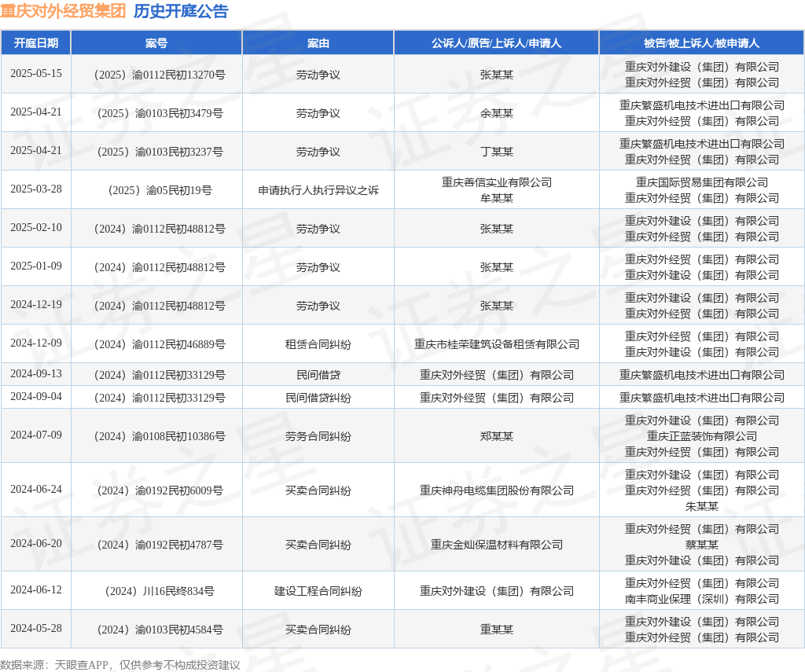The width and height of the screenshot is (805, 672).
Task: Select the blue heading 历史开庭公告
Action: pos(181,11)
